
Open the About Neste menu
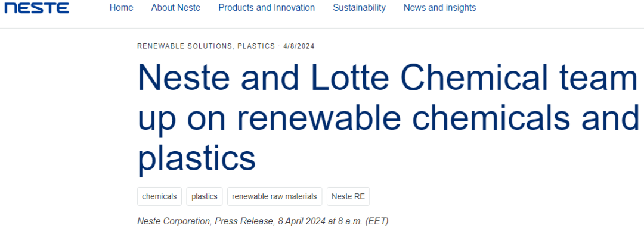pyautogui.click(x=176, y=8)
